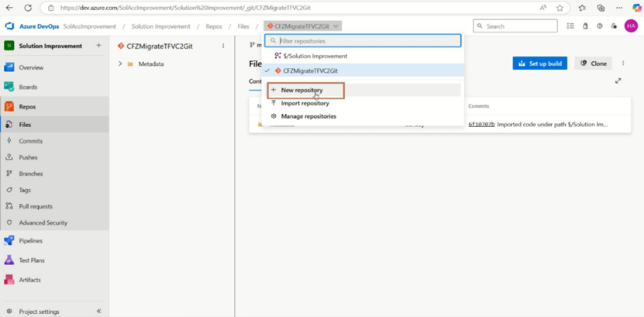This screenshot has width=644, height=317.
Task: Click the Clone button
Action: pos(593,64)
